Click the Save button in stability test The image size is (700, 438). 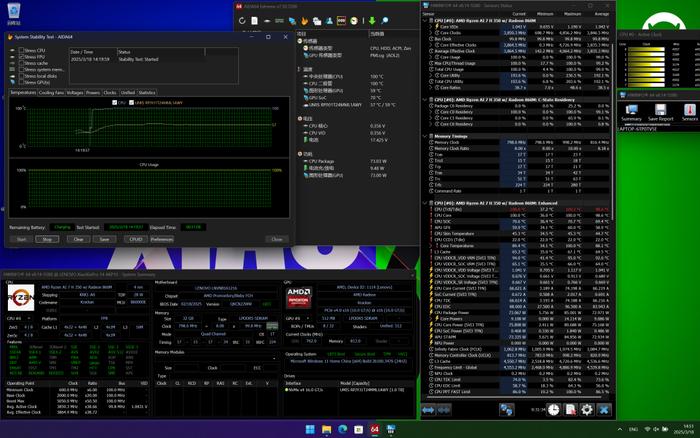click(x=104, y=239)
